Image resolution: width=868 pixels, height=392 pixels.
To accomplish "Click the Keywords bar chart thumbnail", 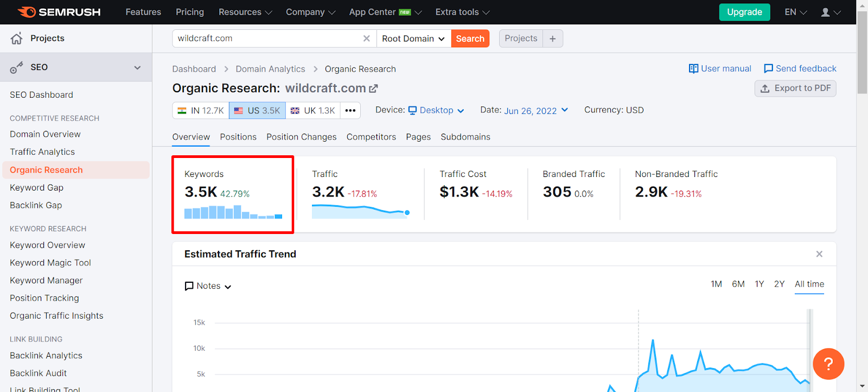I will point(233,212).
